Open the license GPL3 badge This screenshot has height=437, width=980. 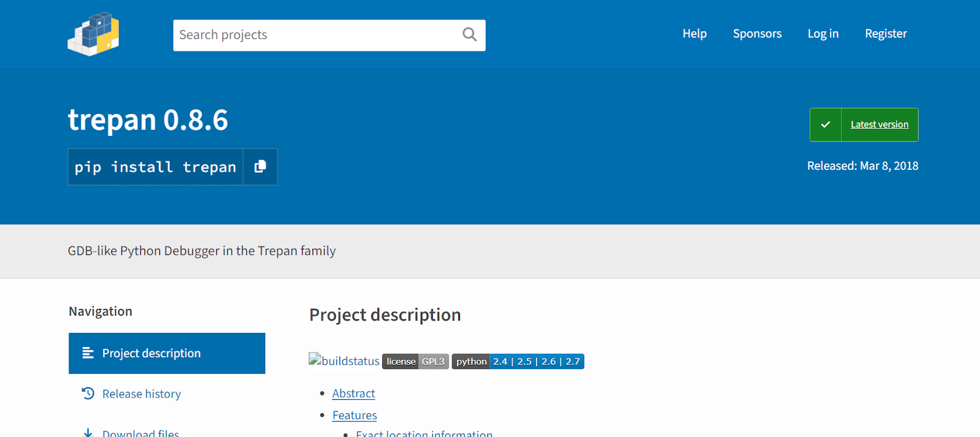(415, 362)
